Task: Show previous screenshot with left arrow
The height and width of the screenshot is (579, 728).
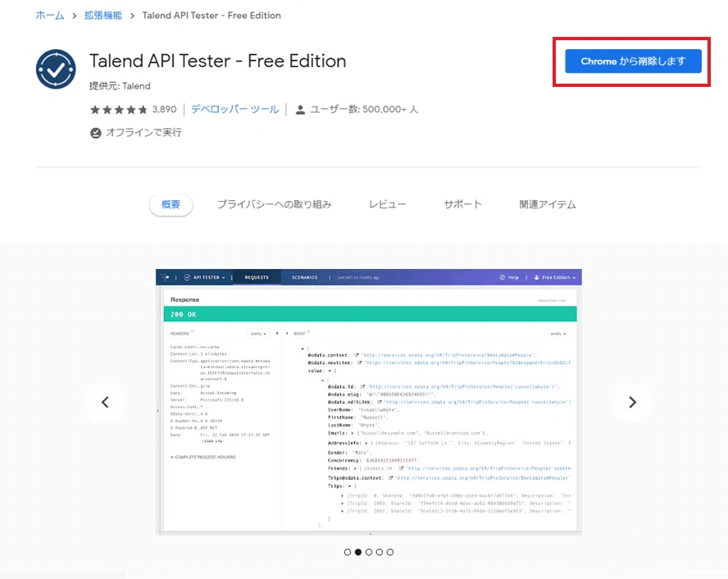Action: click(x=106, y=402)
